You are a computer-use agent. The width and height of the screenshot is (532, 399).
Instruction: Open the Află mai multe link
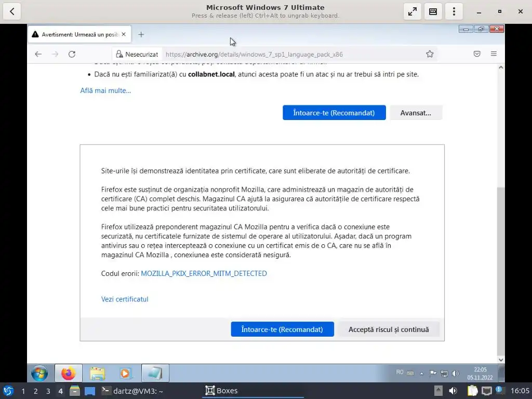click(105, 90)
